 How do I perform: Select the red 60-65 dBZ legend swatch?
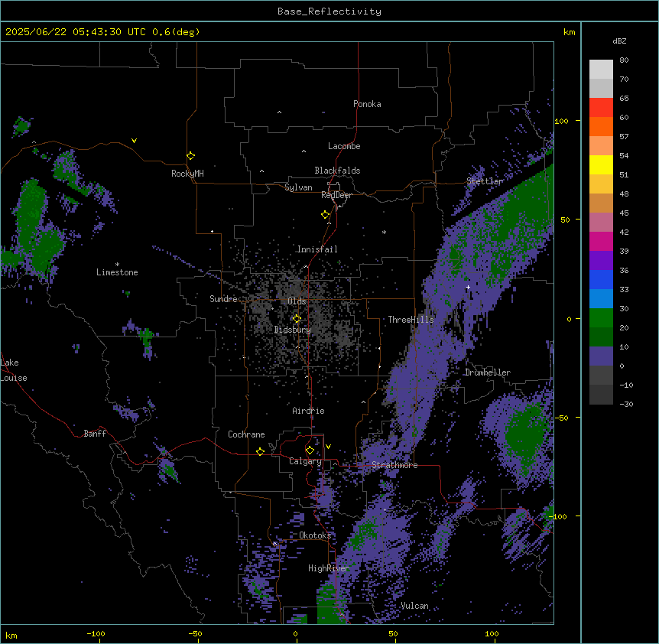tap(601, 107)
